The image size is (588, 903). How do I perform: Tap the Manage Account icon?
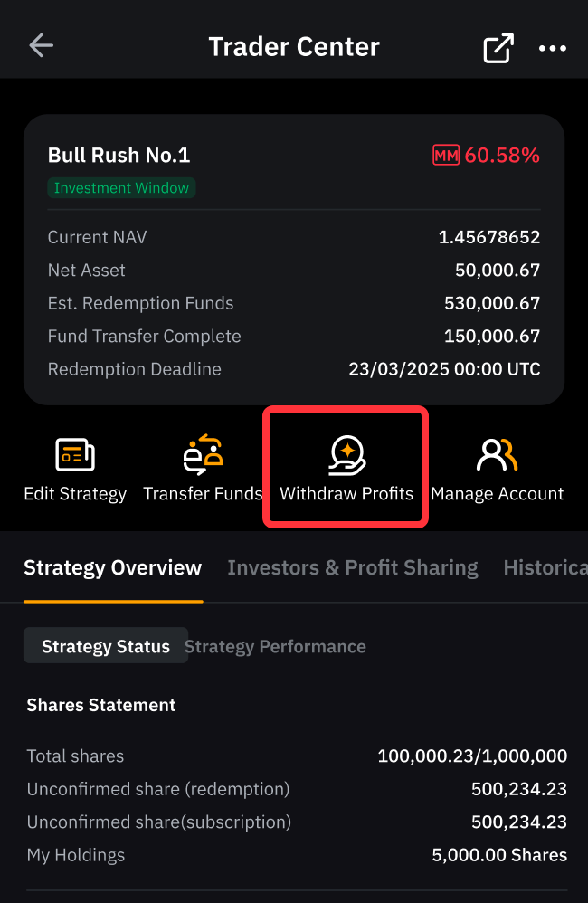point(497,455)
